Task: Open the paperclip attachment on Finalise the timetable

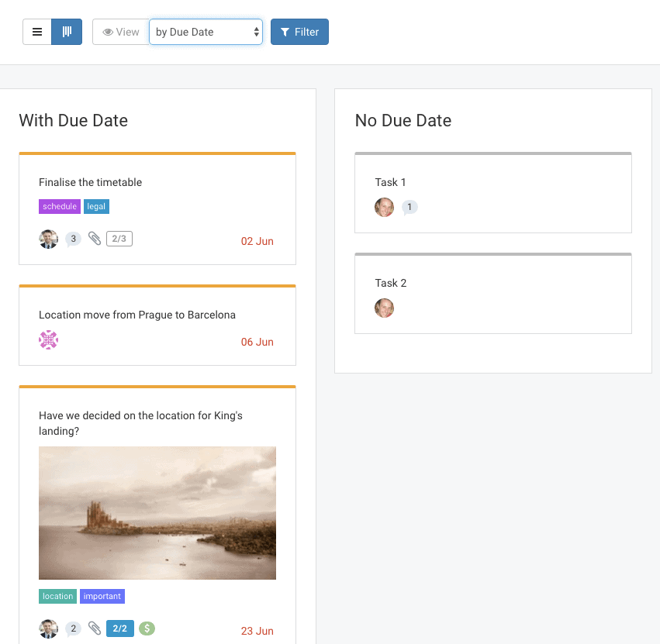Action: pos(95,239)
